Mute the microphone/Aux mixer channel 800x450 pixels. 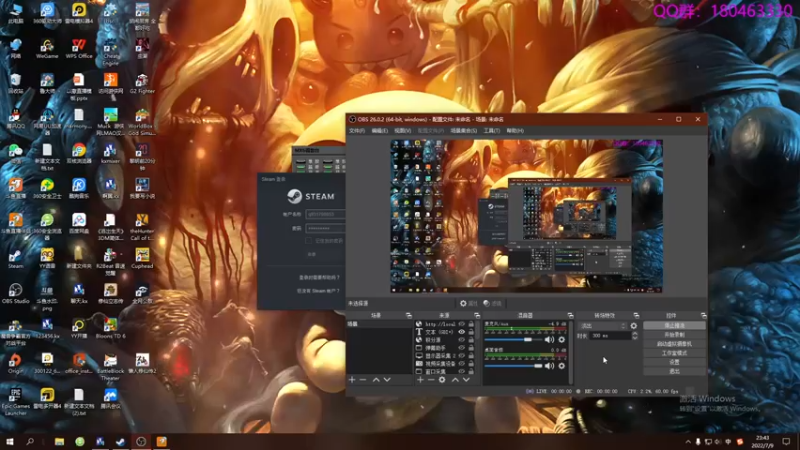[549, 339]
